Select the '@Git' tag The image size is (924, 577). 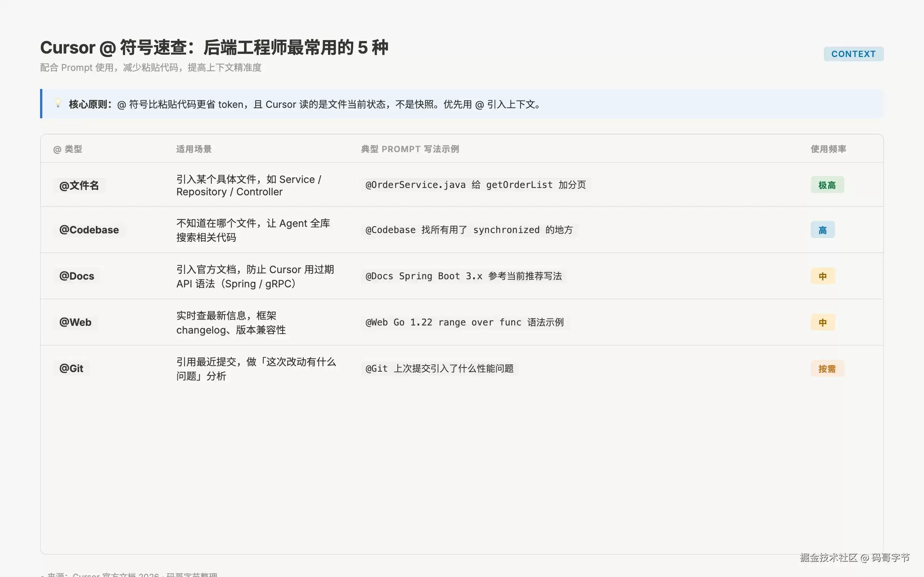[x=71, y=368]
